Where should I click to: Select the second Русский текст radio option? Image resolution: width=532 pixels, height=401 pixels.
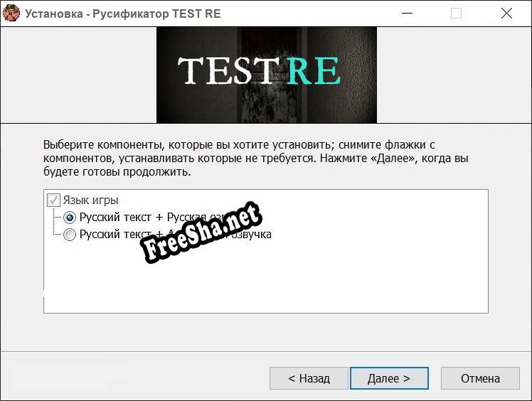(x=70, y=235)
